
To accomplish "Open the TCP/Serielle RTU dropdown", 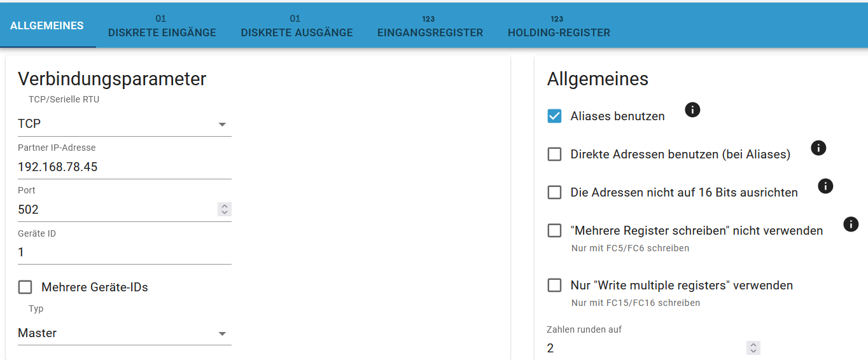I will click(124, 124).
